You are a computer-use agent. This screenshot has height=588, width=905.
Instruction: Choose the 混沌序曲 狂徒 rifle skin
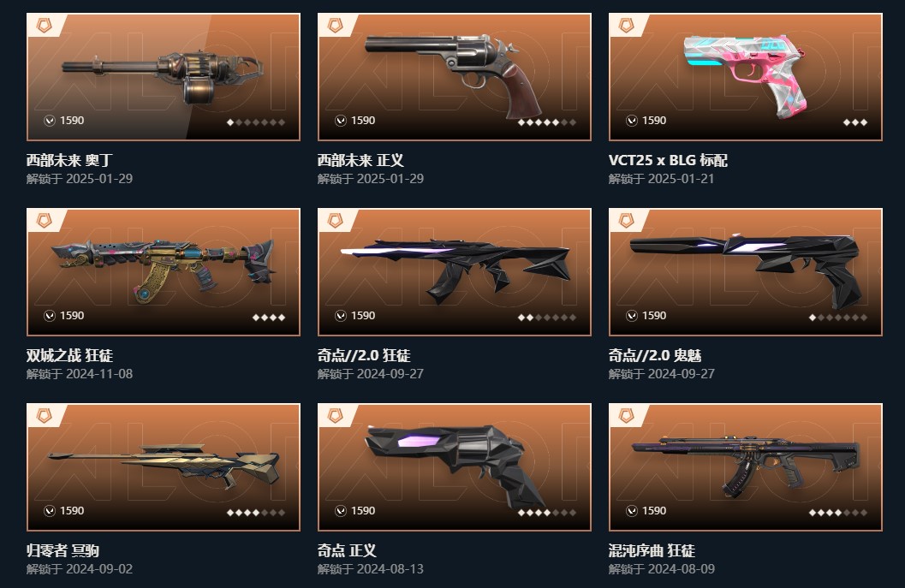click(745, 466)
